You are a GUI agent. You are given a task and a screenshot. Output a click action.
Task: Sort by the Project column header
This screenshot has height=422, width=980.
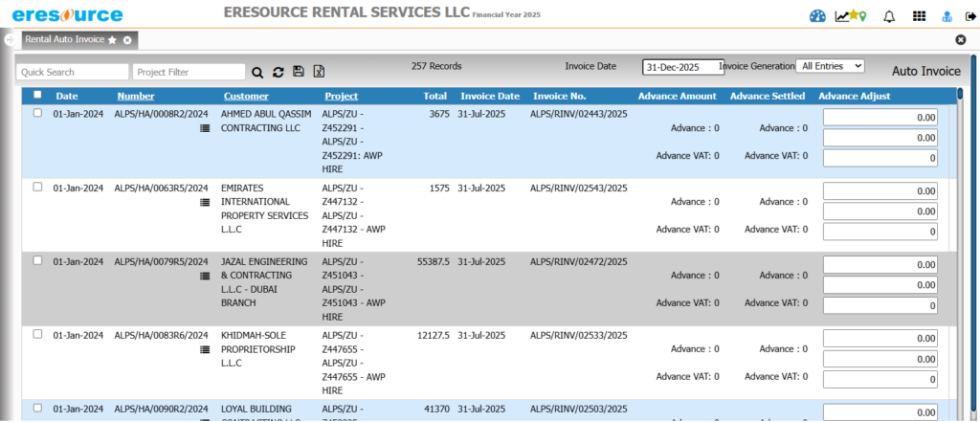[341, 96]
